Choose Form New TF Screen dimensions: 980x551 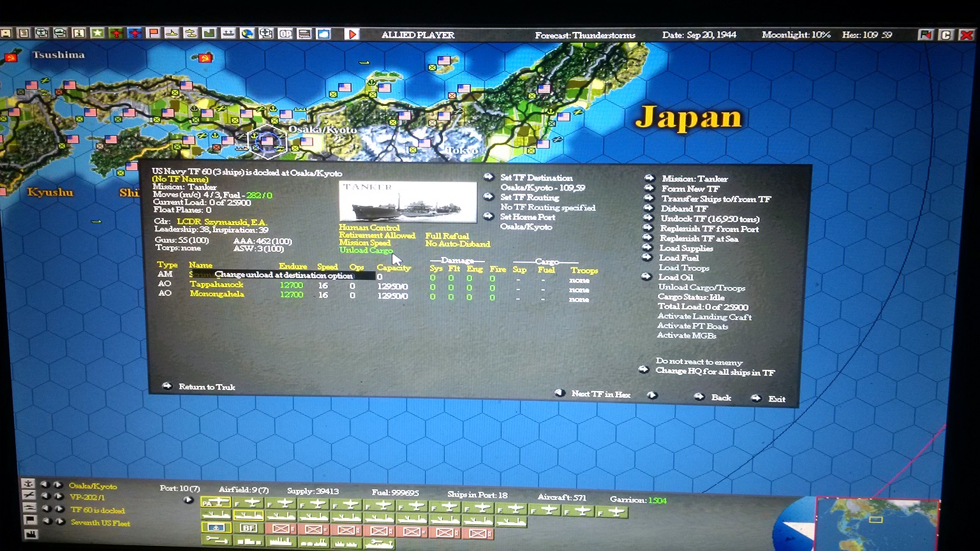(x=690, y=189)
